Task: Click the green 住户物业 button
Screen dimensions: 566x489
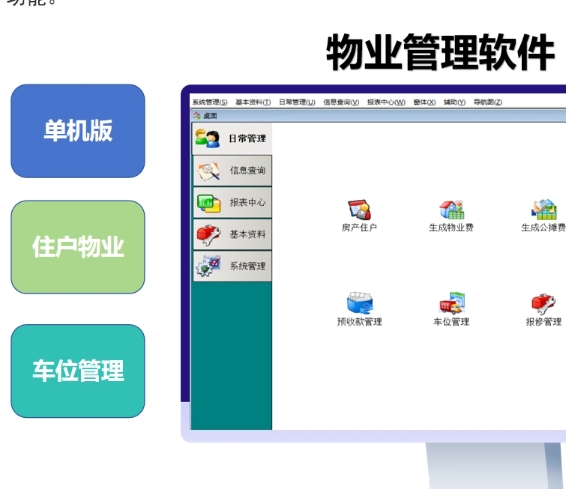Action: [x=78, y=247]
